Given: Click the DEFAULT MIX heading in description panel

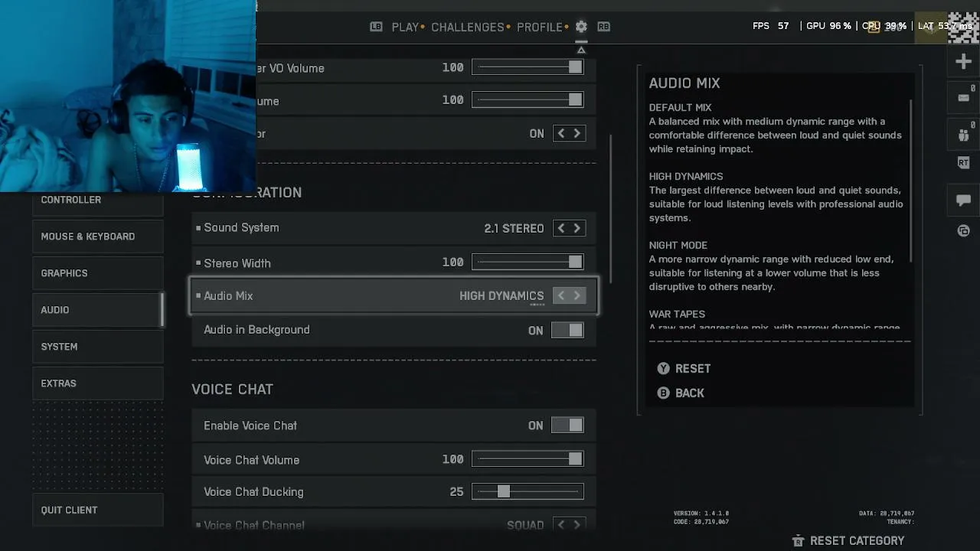Looking at the screenshot, I should (x=681, y=108).
